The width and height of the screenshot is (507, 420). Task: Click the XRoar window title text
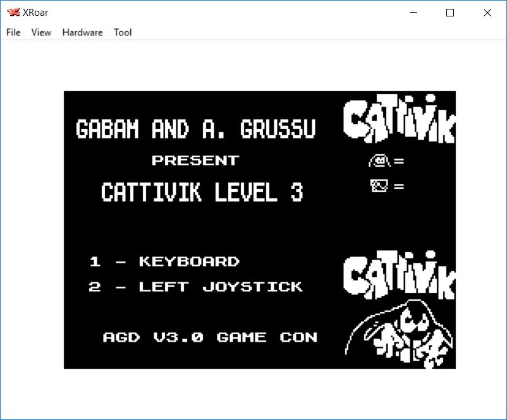[x=35, y=13]
